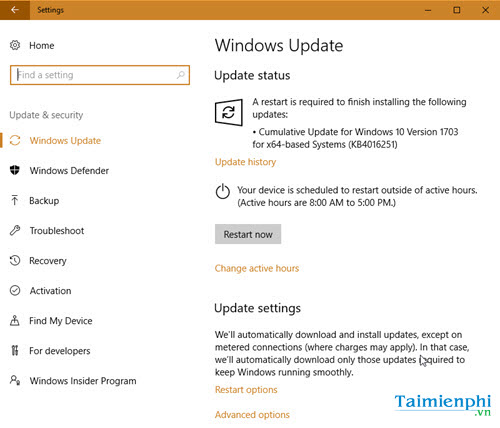The image size is (500, 428).
Task: Select Find My Device in the sidebar
Action: coord(61,321)
